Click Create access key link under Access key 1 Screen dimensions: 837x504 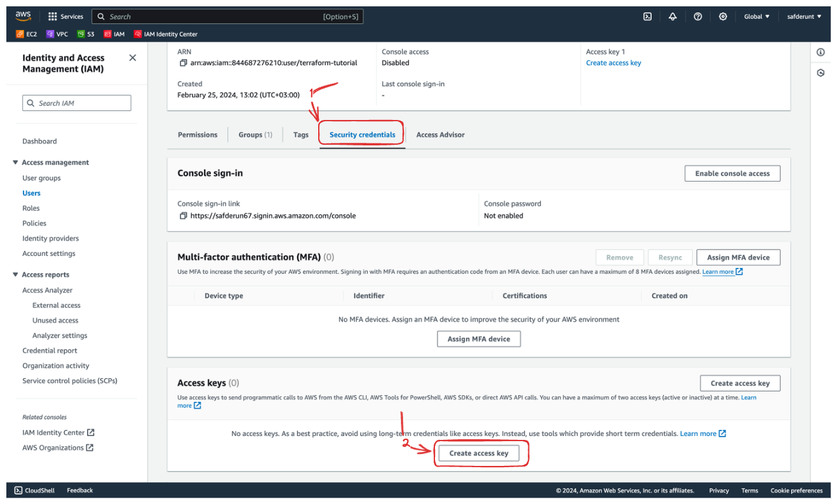click(x=613, y=63)
